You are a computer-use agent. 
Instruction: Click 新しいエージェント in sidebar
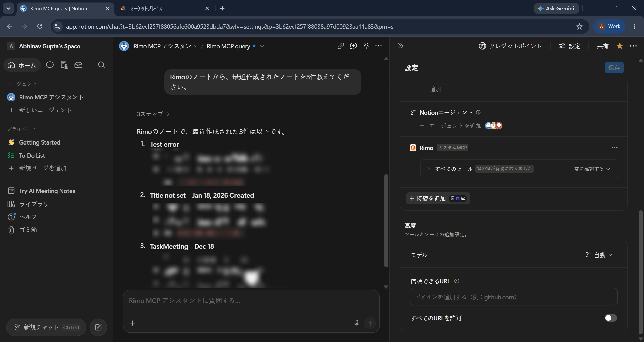point(45,110)
